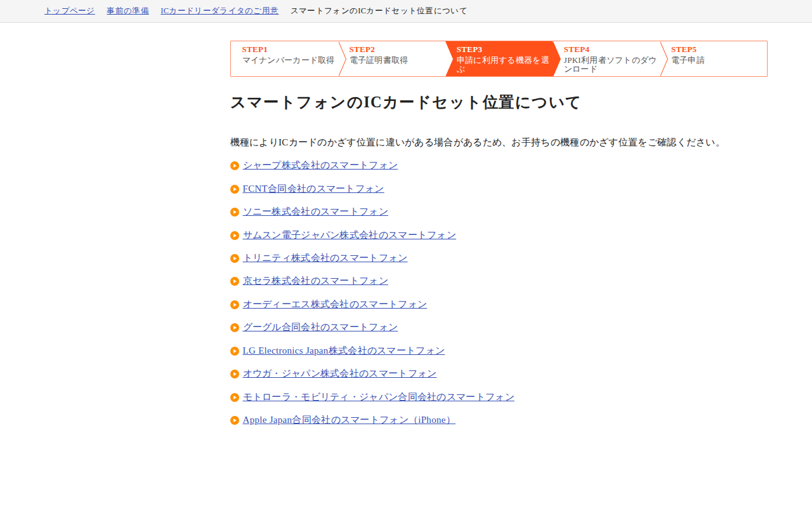
Task: Open シャープ株式会社のスマートフォン link
Action: 320,165
